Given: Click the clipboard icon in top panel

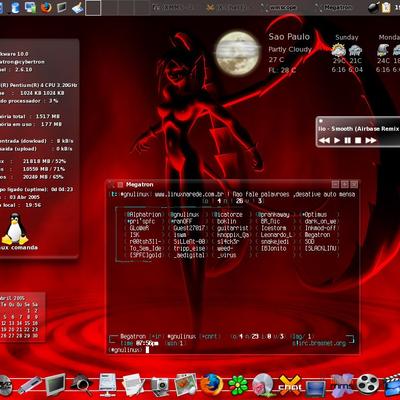Looking at the screenshot, I should click(386, 7).
